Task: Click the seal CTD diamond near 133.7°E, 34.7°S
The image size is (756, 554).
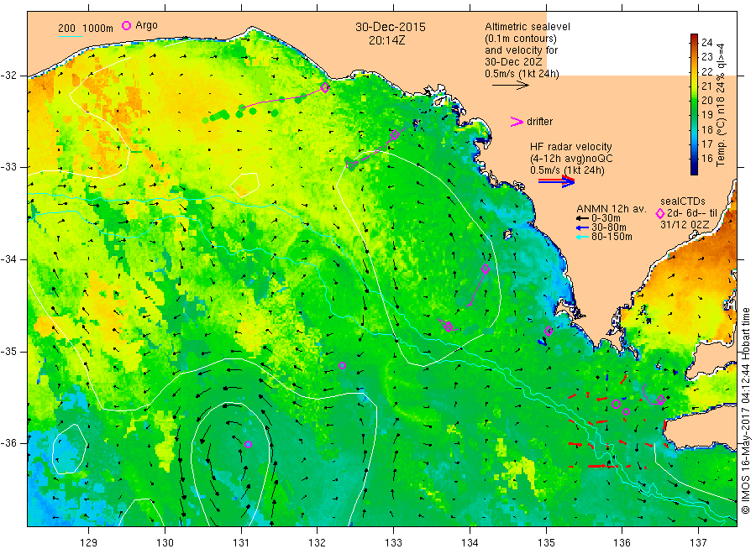Action: point(449,327)
